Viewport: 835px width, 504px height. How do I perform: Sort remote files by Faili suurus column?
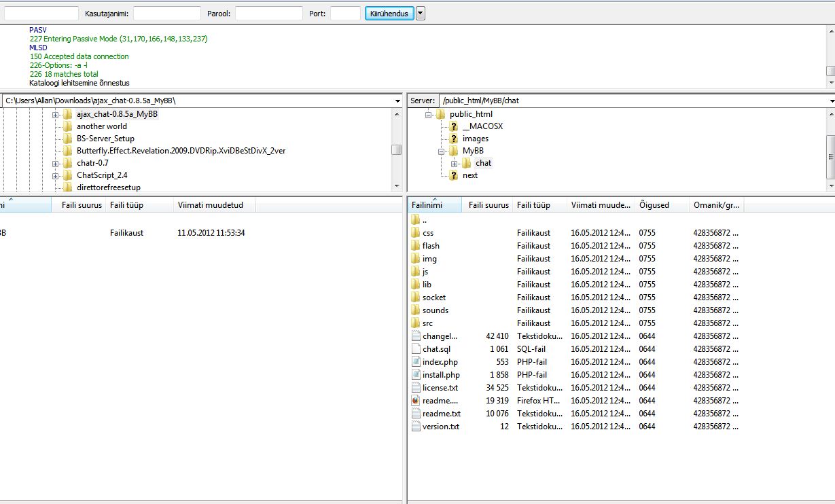pos(487,205)
